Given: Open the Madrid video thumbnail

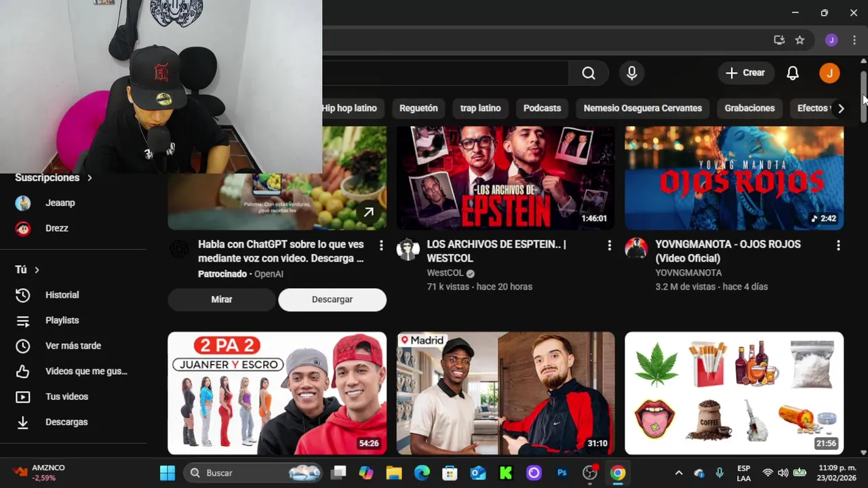Looking at the screenshot, I should click(506, 393).
